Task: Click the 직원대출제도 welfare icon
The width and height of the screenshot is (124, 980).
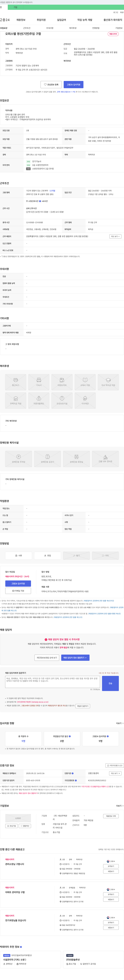Action: (x=39, y=401)
